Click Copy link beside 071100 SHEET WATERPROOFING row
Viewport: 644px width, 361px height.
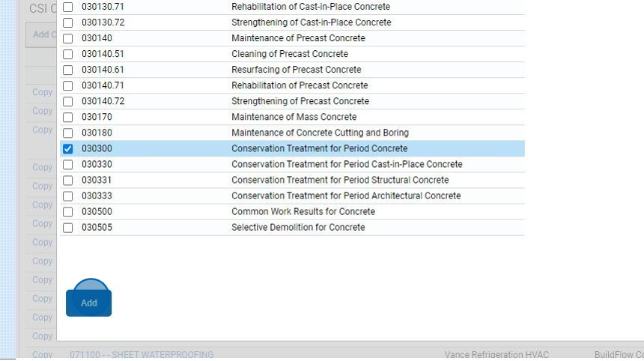tap(42, 354)
